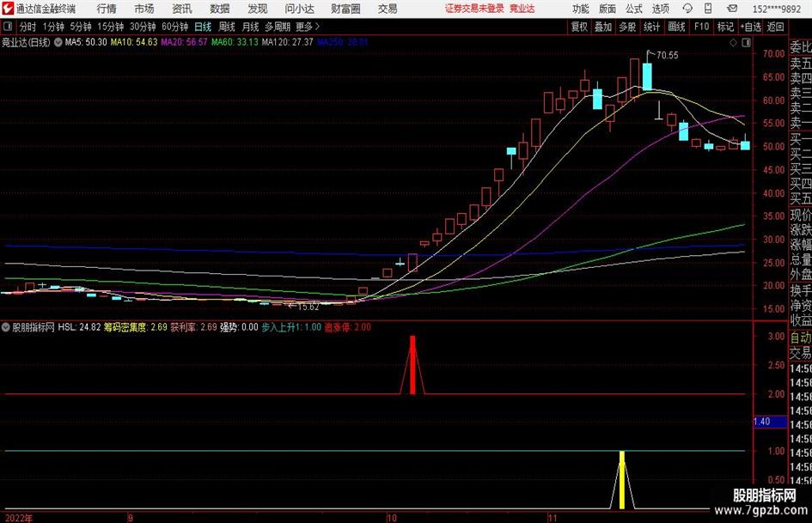Click the 步入上升1: 1.00 indicator label

pos(291,327)
